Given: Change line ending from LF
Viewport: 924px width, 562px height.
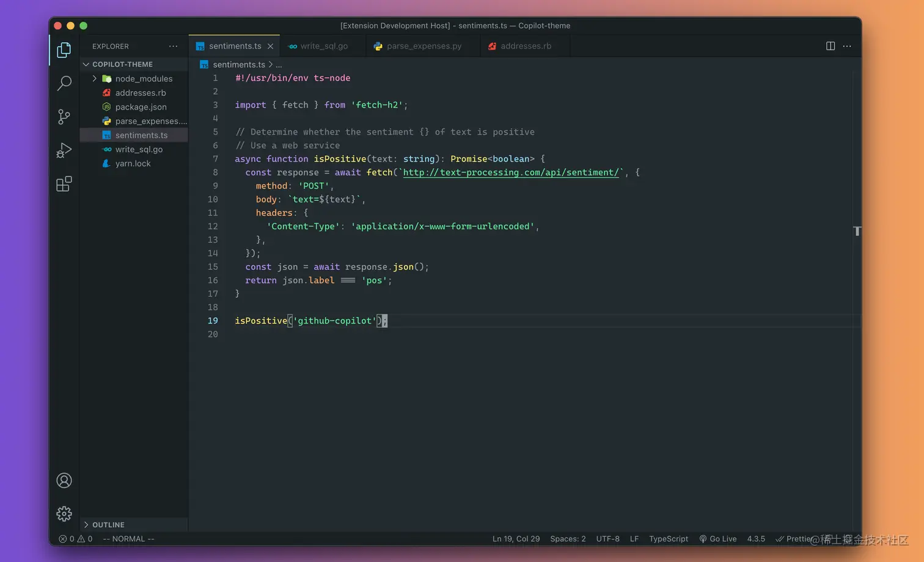Looking at the screenshot, I should [634, 539].
